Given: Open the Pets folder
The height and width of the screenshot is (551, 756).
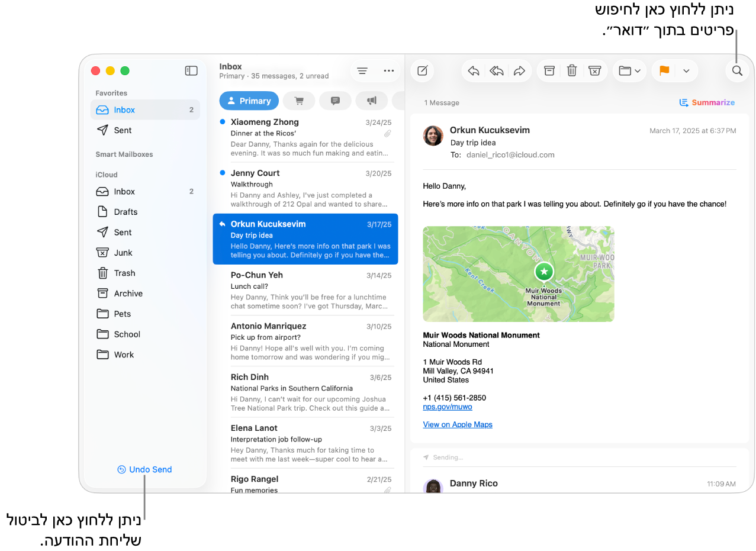Looking at the screenshot, I should coord(145,314).
